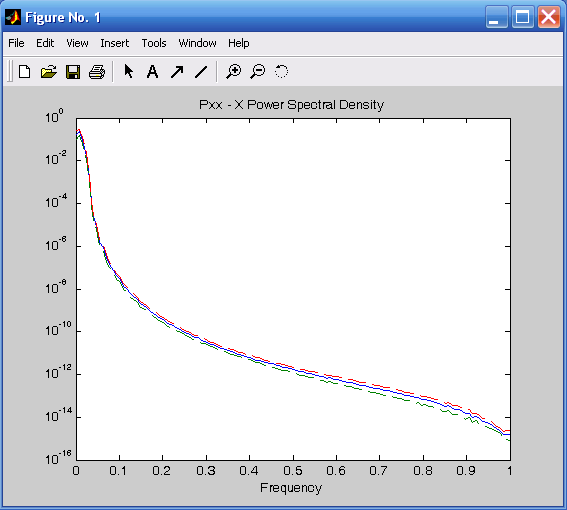
Task: Open the Edit menu
Action: point(45,43)
